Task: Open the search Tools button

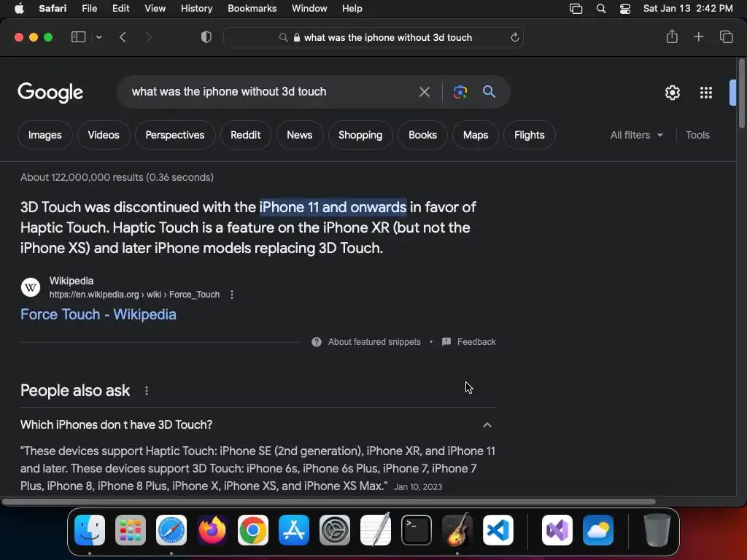Action: tap(697, 135)
